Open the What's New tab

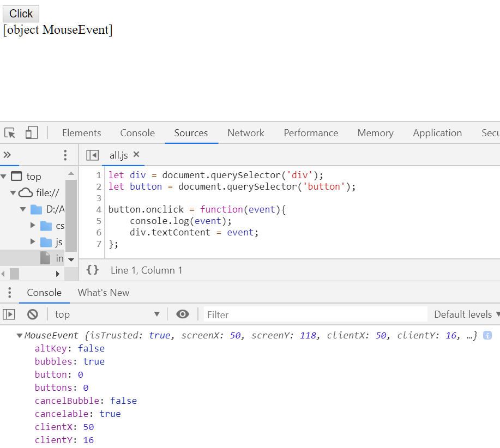tap(104, 293)
